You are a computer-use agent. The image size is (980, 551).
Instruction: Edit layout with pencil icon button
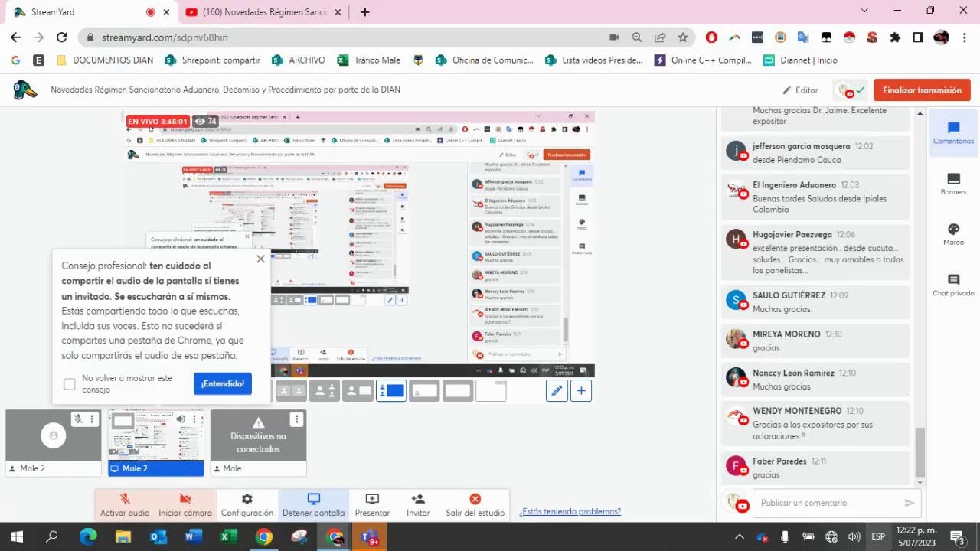pos(557,391)
